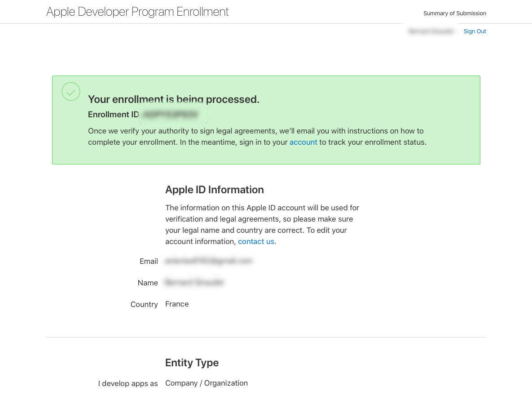The image size is (532, 400).
Task: Click the blurred Enrollment ID value
Action: (x=170, y=115)
